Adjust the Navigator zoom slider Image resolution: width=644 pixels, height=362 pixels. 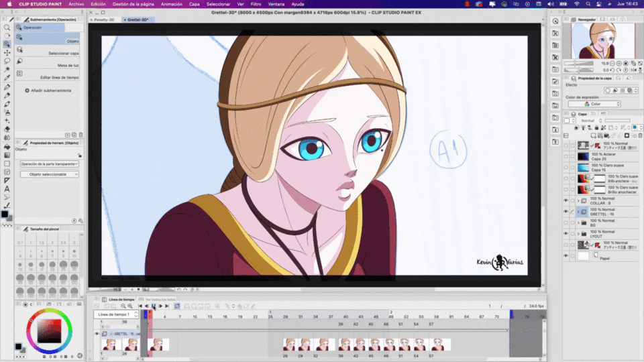point(579,64)
